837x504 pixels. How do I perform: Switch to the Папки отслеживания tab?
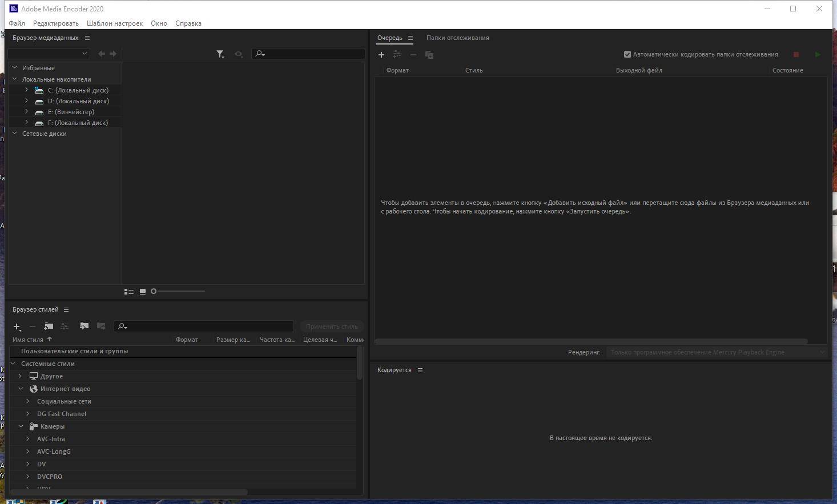pyautogui.click(x=457, y=38)
